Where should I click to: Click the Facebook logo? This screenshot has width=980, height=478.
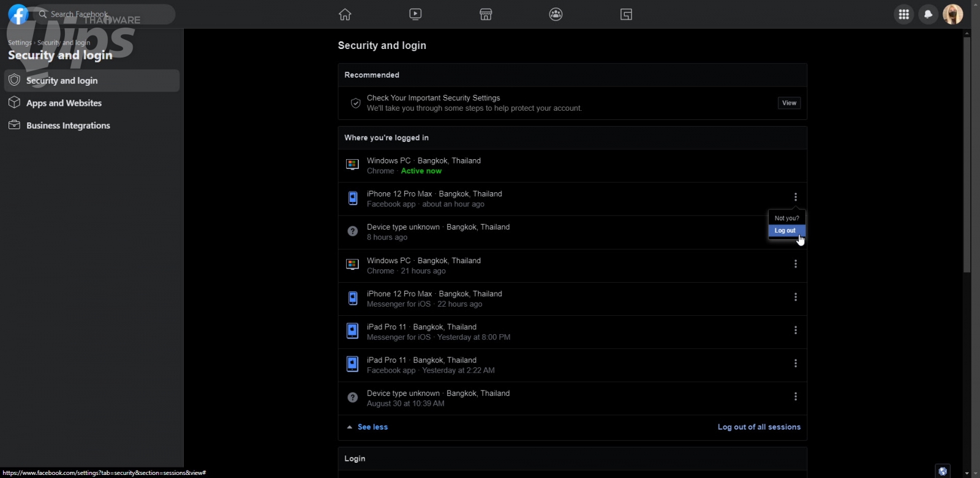pyautogui.click(x=18, y=14)
